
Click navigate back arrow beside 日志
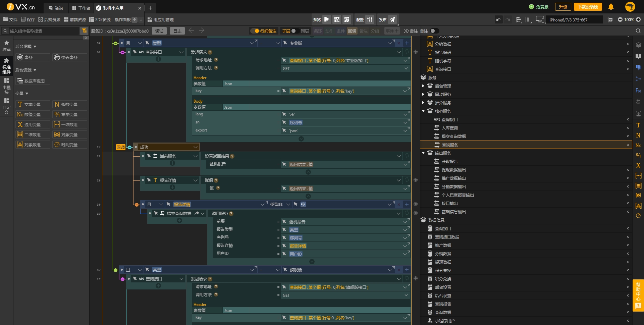pyautogui.click(x=191, y=31)
